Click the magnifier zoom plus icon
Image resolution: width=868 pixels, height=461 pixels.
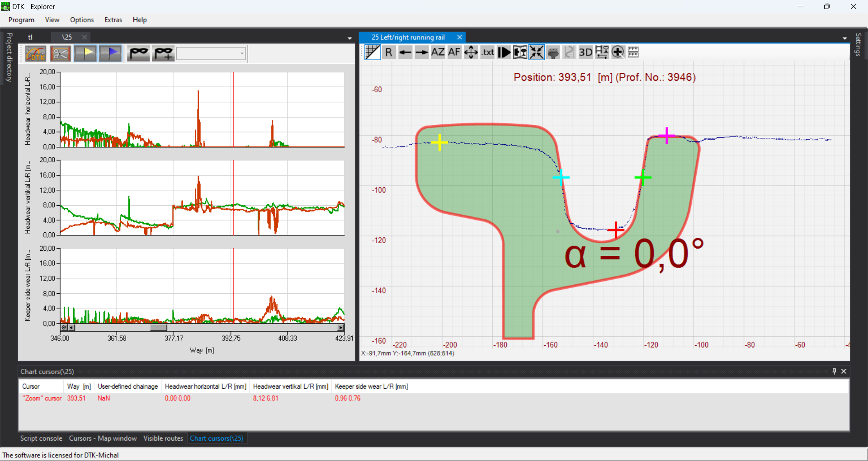618,52
